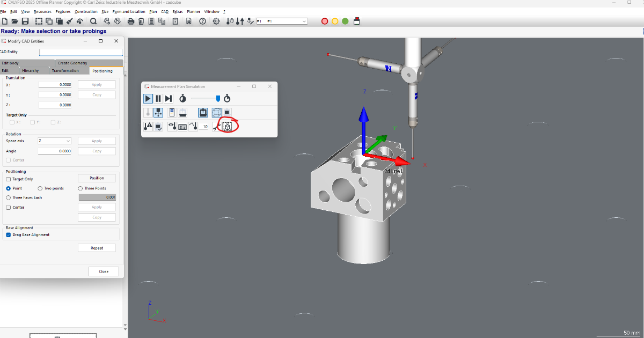
Task: Select the Two points radio button
Action: pos(40,188)
